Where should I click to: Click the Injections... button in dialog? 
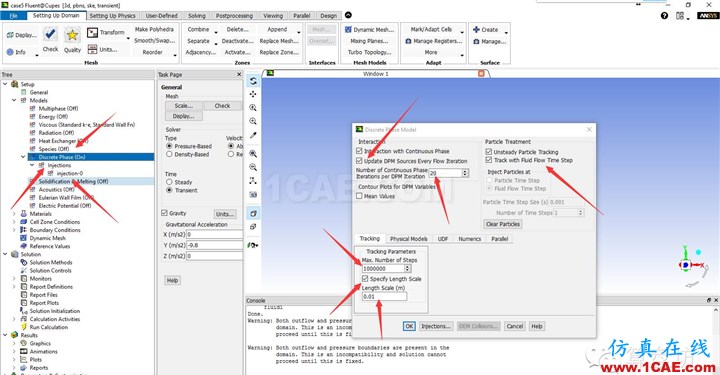point(436,326)
